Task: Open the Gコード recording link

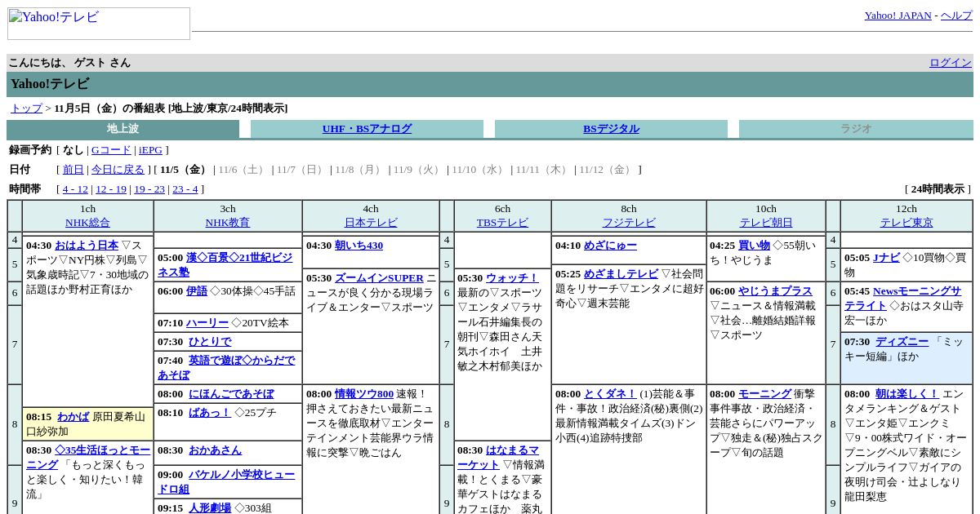Action: coord(111,150)
